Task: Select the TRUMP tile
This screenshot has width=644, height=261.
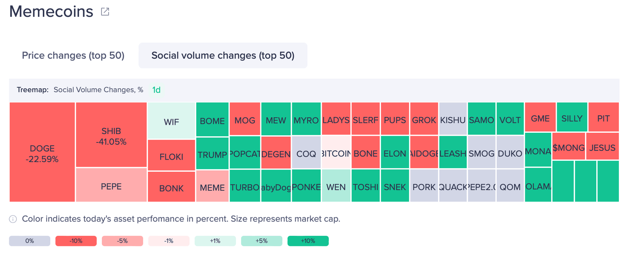Action: click(x=213, y=155)
